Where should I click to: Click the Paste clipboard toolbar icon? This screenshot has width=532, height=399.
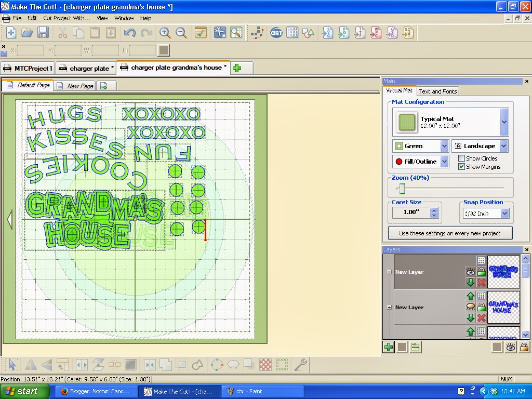(95, 33)
